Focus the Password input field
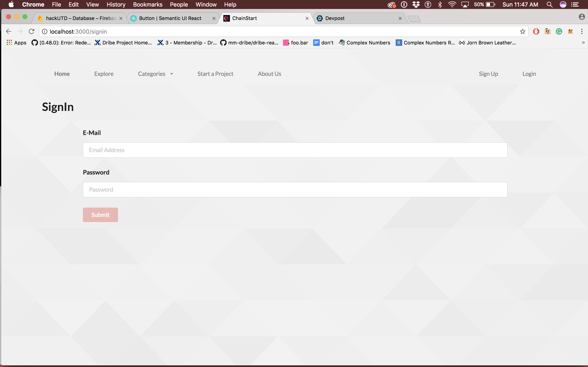Screen dimensions: 588x367 pyautogui.click(x=295, y=190)
